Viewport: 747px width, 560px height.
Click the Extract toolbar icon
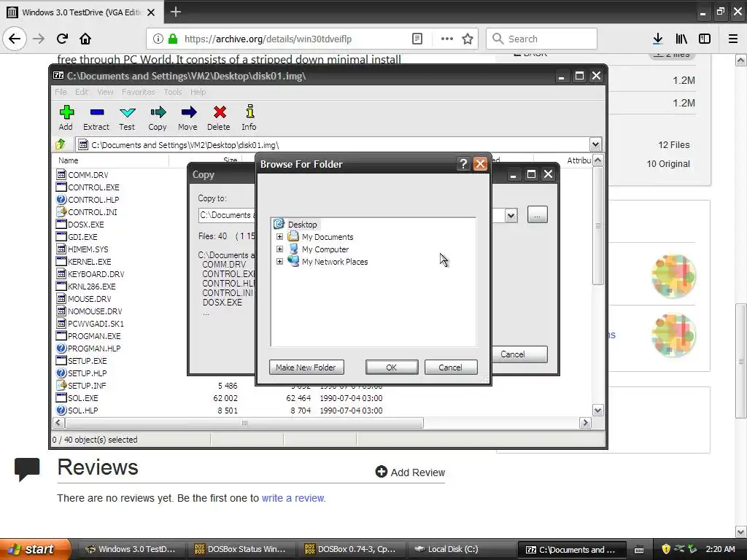coord(97,112)
